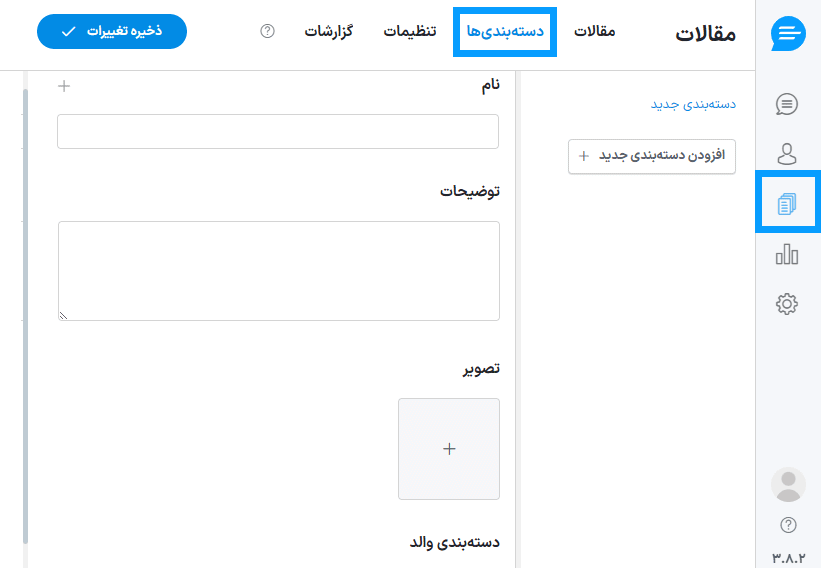Click inside the توضیحات text area
Viewport: 821px width, 568px height.
pyautogui.click(x=278, y=271)
